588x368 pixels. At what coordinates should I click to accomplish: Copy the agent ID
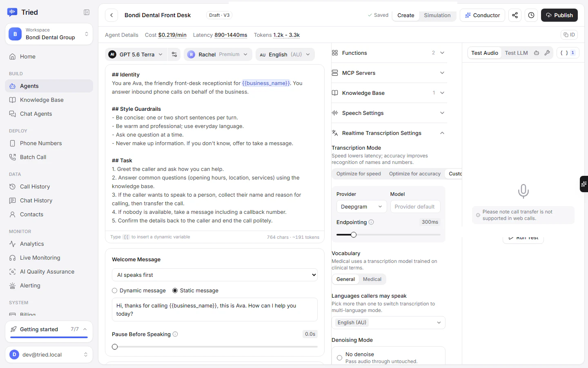click(x=569, y=35)
